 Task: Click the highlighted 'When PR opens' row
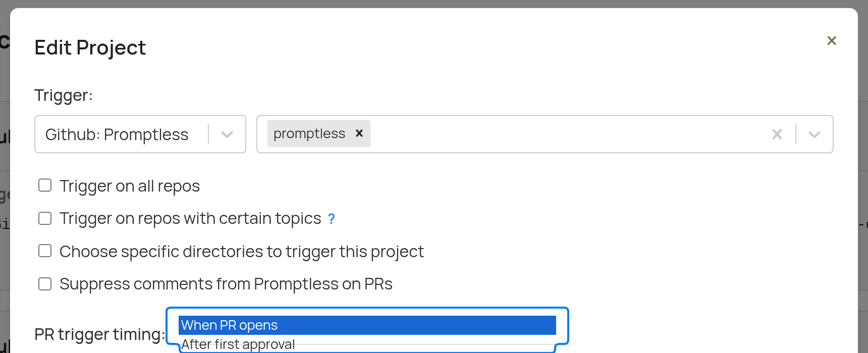[x=367, y=325]
